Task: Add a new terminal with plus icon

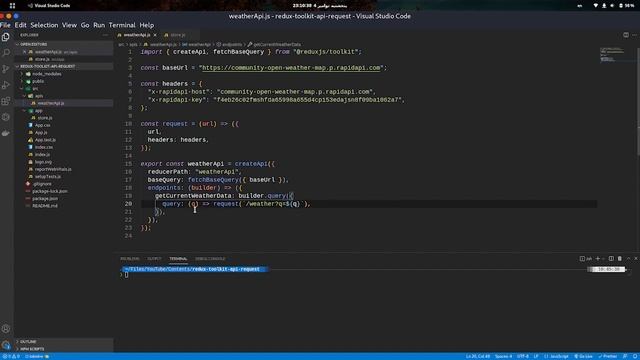Action: pos(598,259)
